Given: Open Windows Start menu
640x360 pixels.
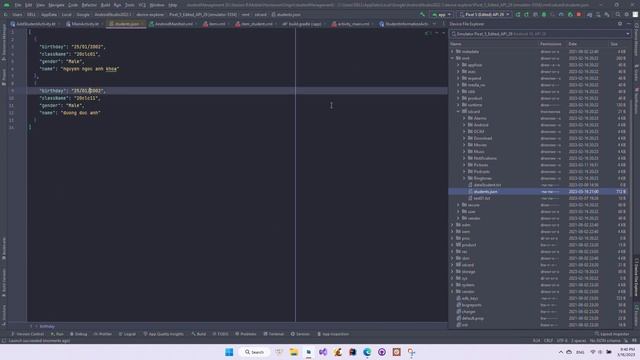Looking at the screenshot, I should (229, 352).
